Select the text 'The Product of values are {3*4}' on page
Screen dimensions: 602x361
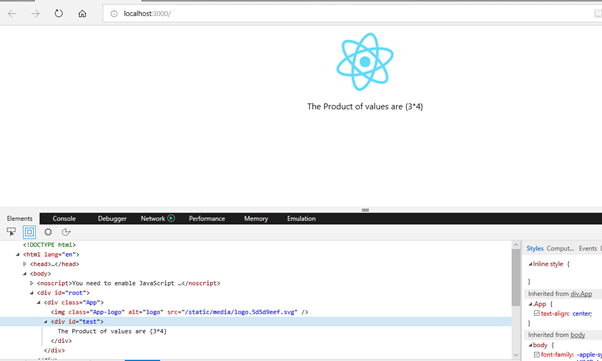(x=365, y=106)
